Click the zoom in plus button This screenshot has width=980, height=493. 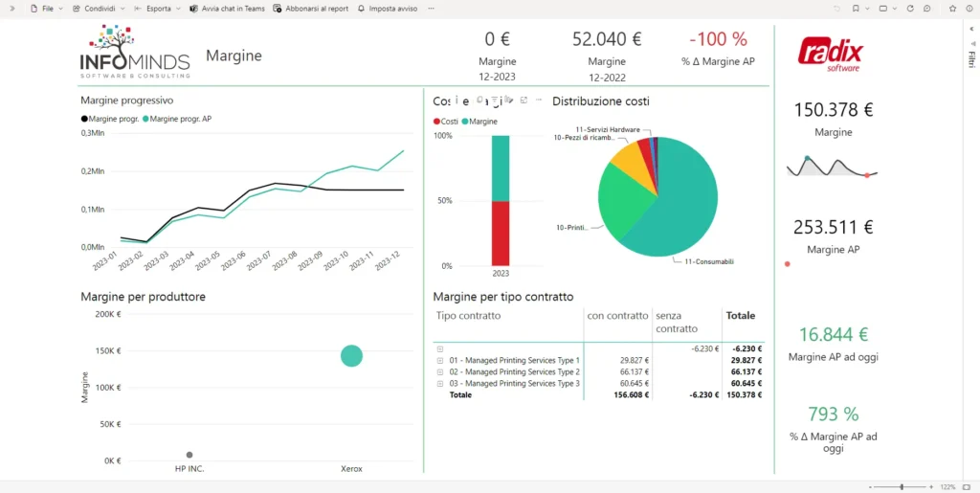pyautogui.click(x=931, y=486)
